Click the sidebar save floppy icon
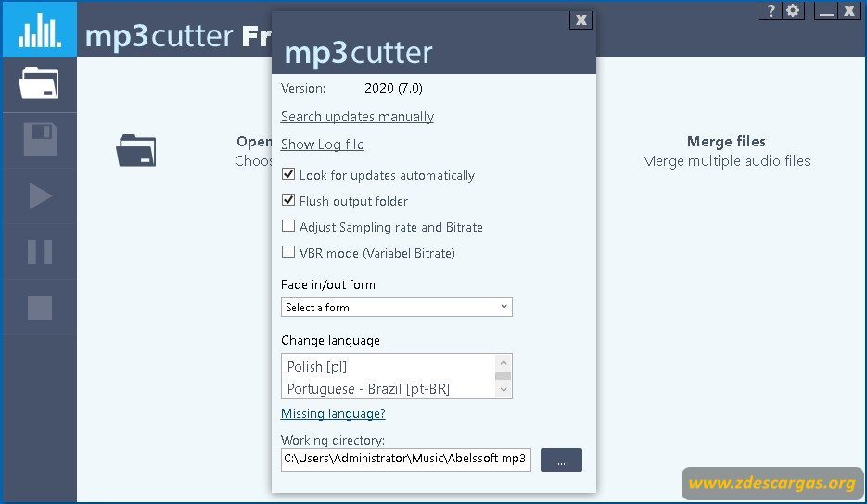This screenshot has width=867, height=504. (40, 139)
